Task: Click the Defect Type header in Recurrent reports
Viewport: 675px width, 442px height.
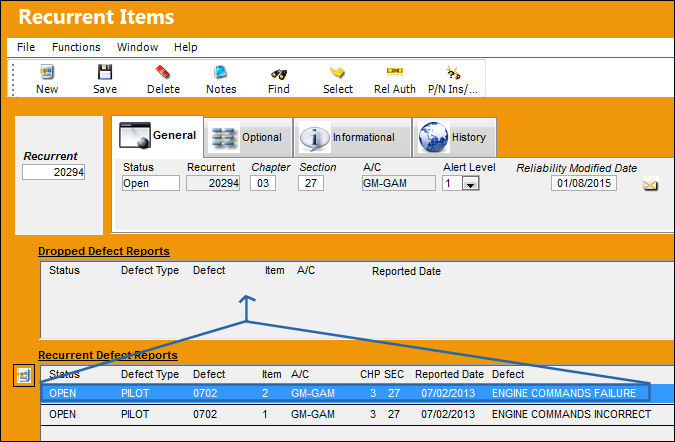Action: point(150,374)
